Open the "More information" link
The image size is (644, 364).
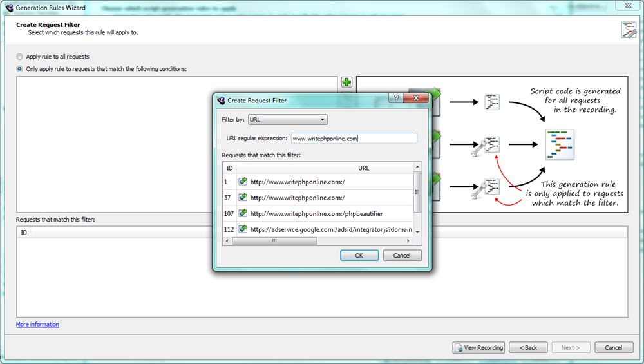37,325
